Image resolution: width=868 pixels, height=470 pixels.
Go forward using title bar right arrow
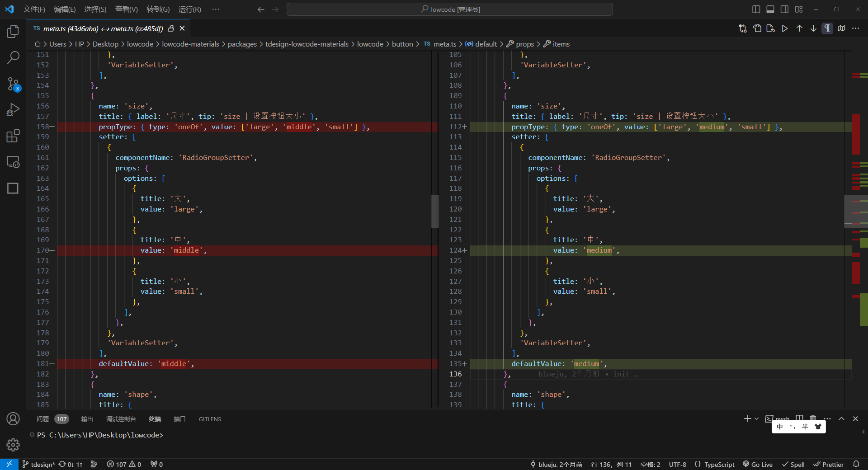(275, 9)
